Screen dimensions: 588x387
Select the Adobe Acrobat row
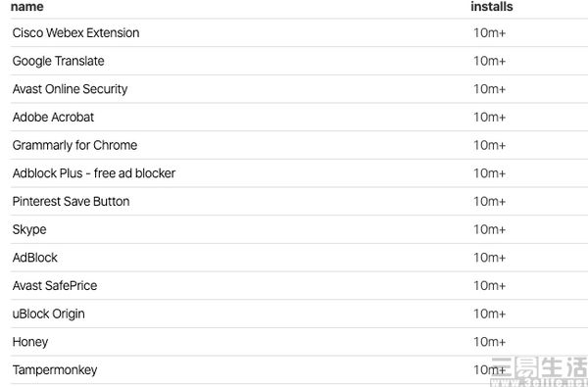pyautogui.click(x=299, y=117)
